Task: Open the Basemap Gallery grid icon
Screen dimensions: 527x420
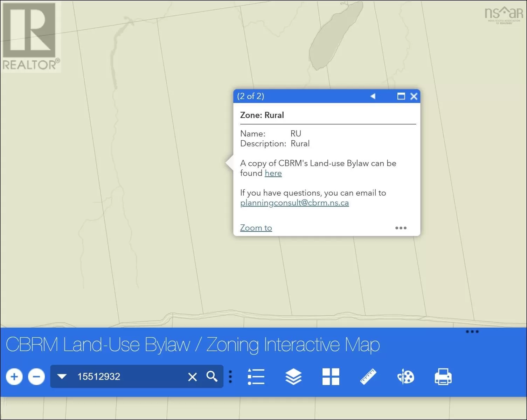Action: click(x=331, y=377)
